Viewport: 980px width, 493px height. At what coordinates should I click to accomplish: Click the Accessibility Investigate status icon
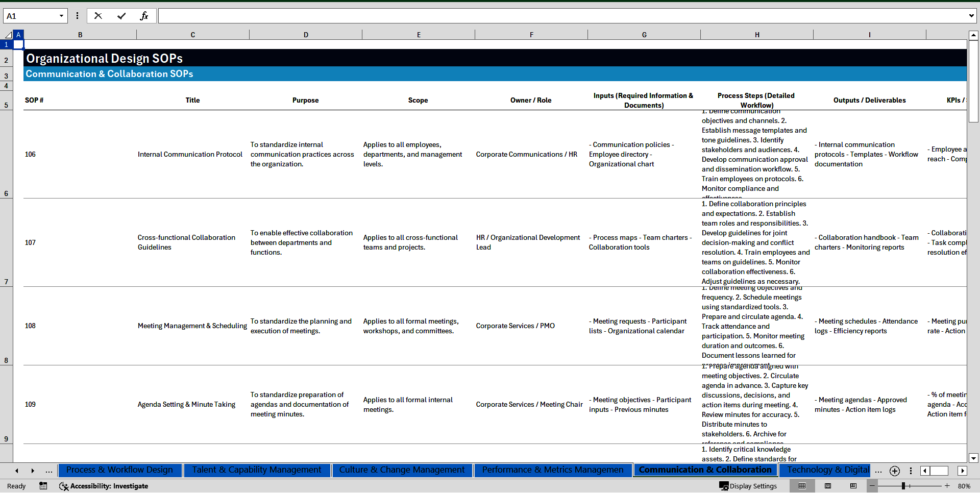pyautogui.click(x=104, y=486)
